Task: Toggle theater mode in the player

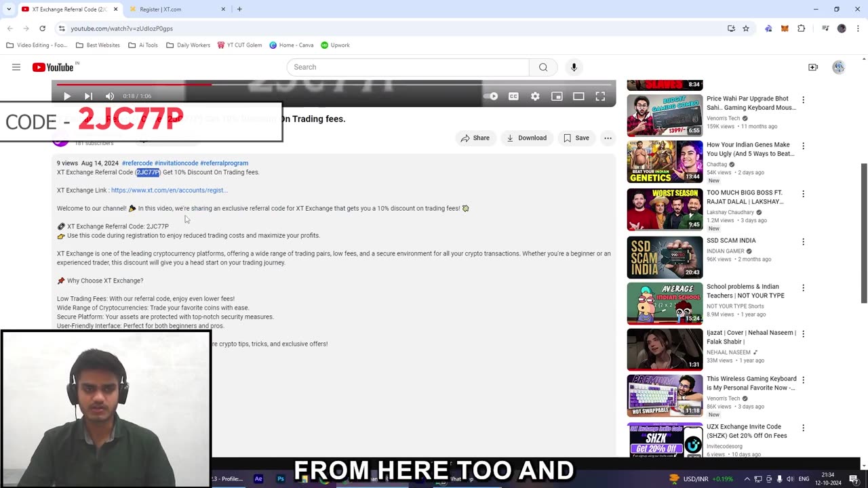Action: point(578,96)
